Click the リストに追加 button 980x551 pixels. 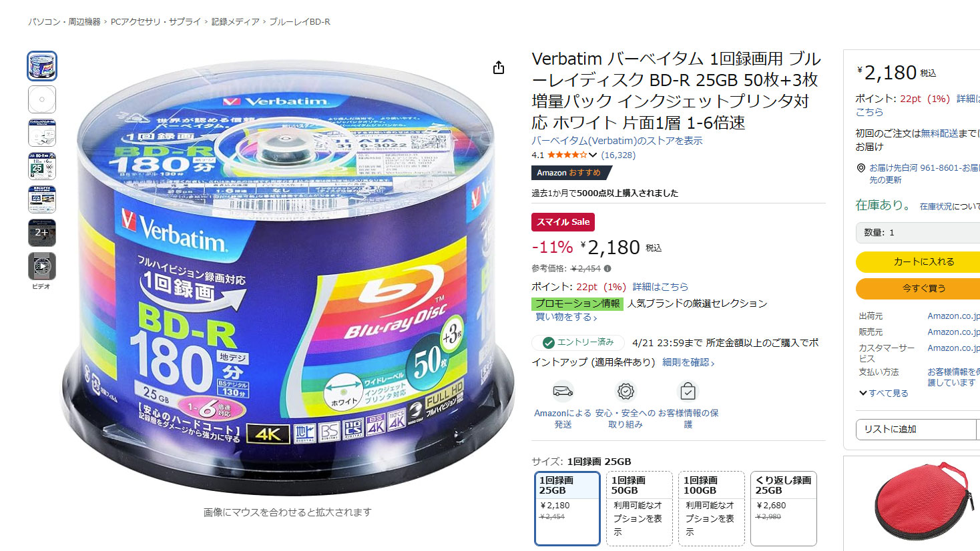(916, 429)
